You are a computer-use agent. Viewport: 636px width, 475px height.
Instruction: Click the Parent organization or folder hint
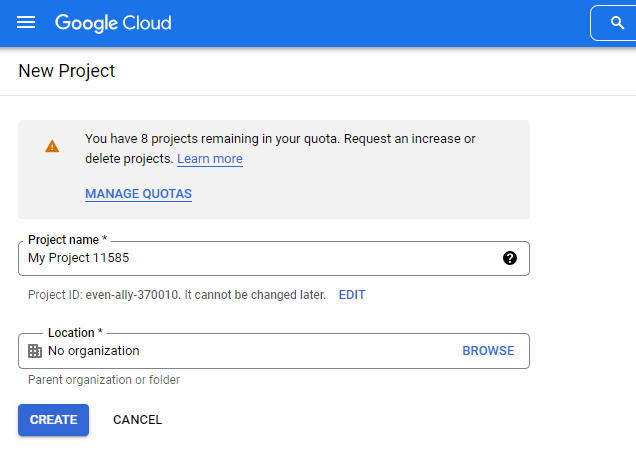point(104,380)
